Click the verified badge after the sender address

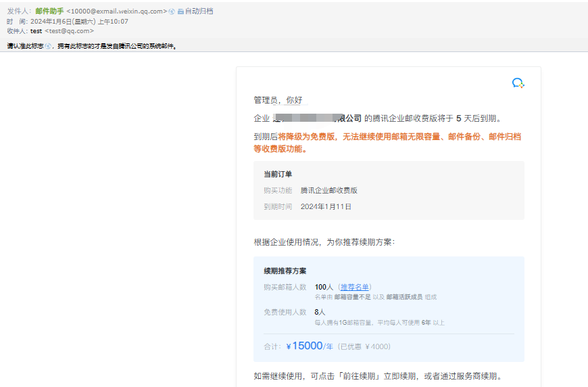tap(172, 12)
